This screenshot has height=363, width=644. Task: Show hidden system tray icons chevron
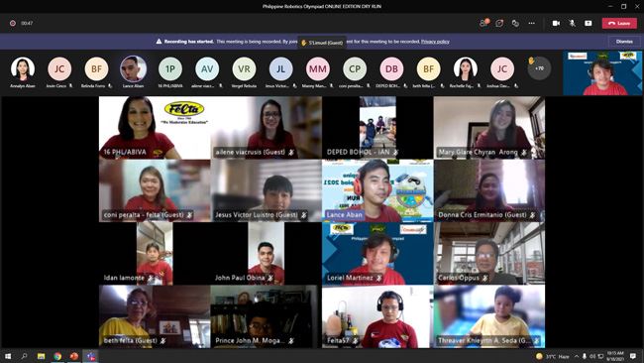coord(577,356)
